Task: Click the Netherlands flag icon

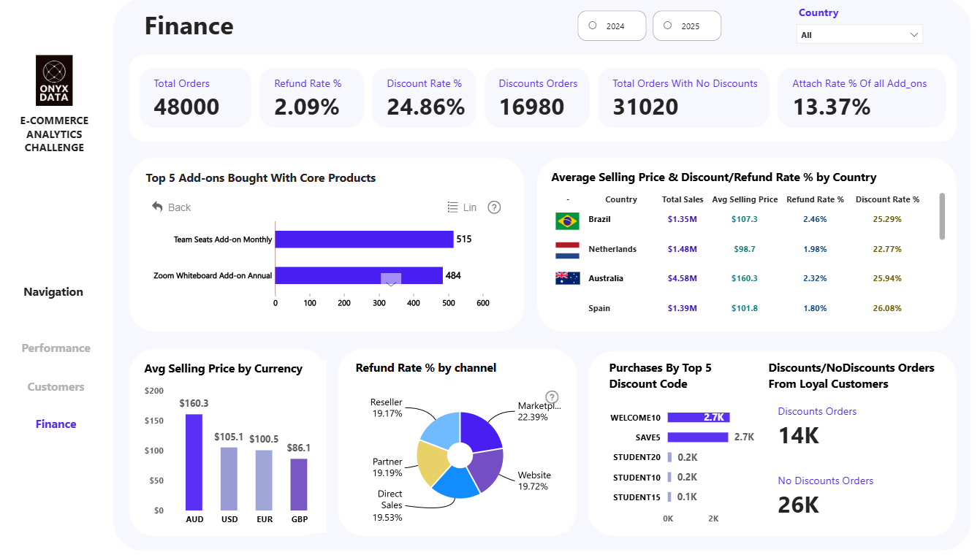Action: tap(568, 250)
